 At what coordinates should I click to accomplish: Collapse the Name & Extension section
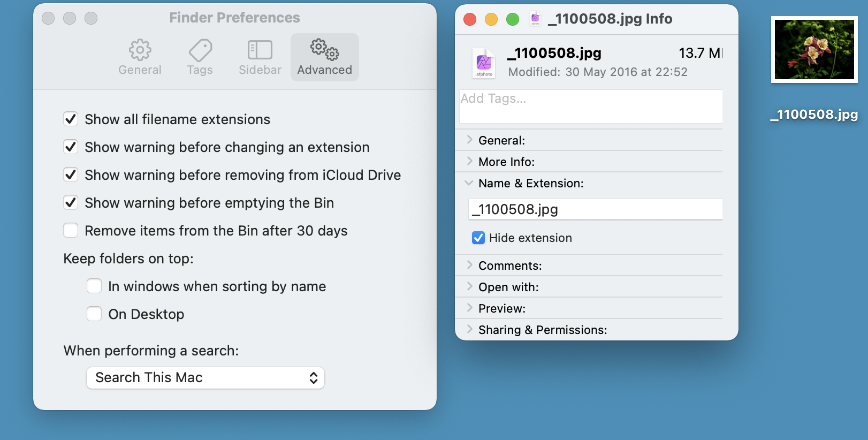tap(469, 183)
